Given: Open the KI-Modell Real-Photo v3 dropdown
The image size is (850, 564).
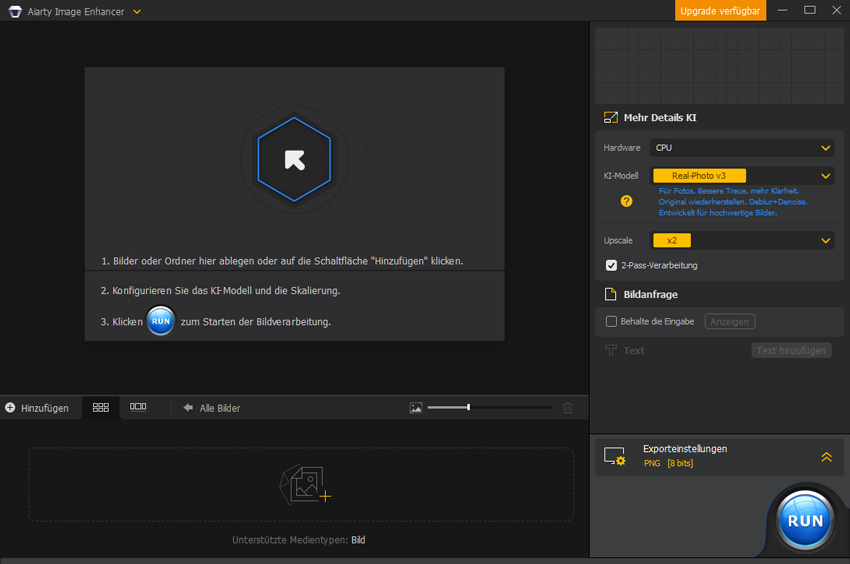Looking at the screenshot, I should (x=742, y=176).
